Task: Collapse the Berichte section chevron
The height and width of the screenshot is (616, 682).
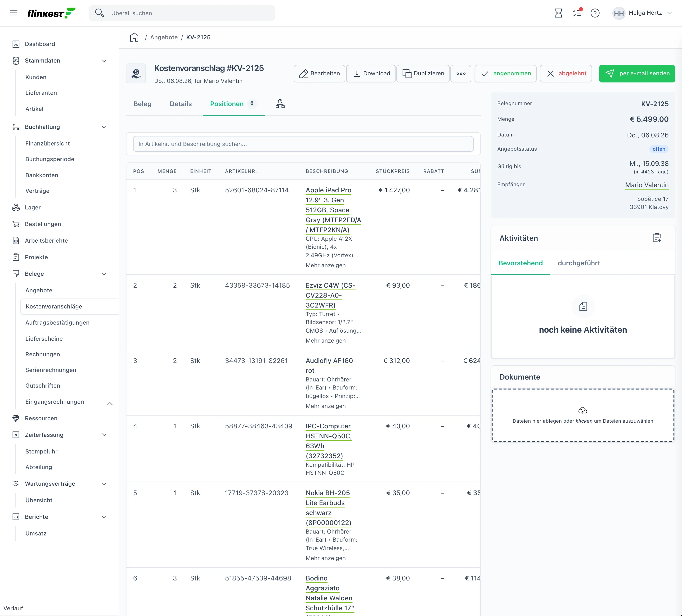Action: (104, 517)
